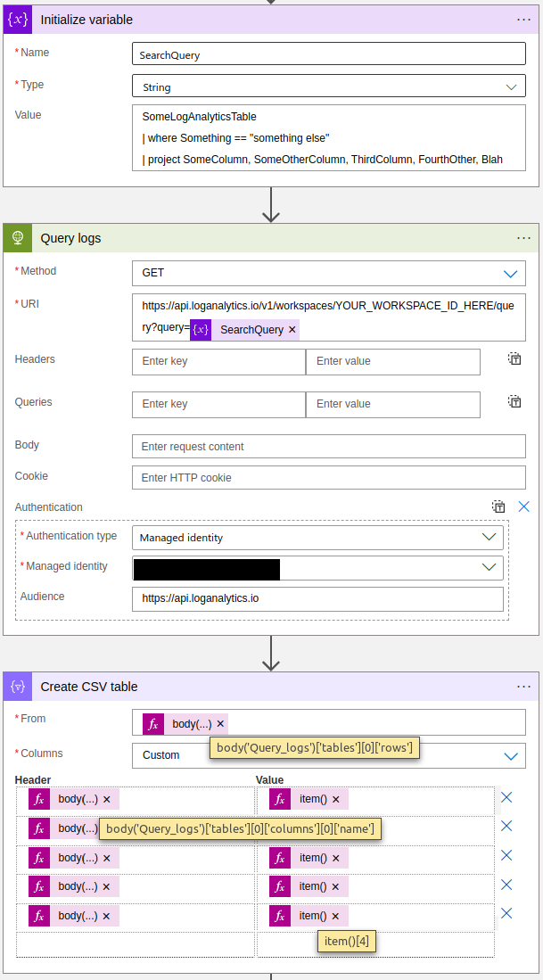Switch Headers to text mode icon

pos(514,358)
